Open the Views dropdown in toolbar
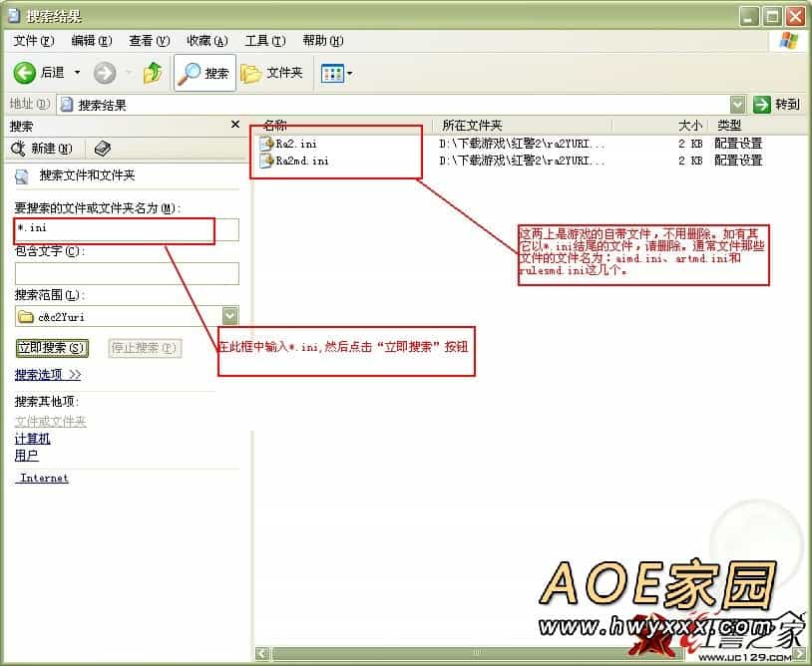The width and height of the screenshot is (812, 666). click(x=336, y=73)
